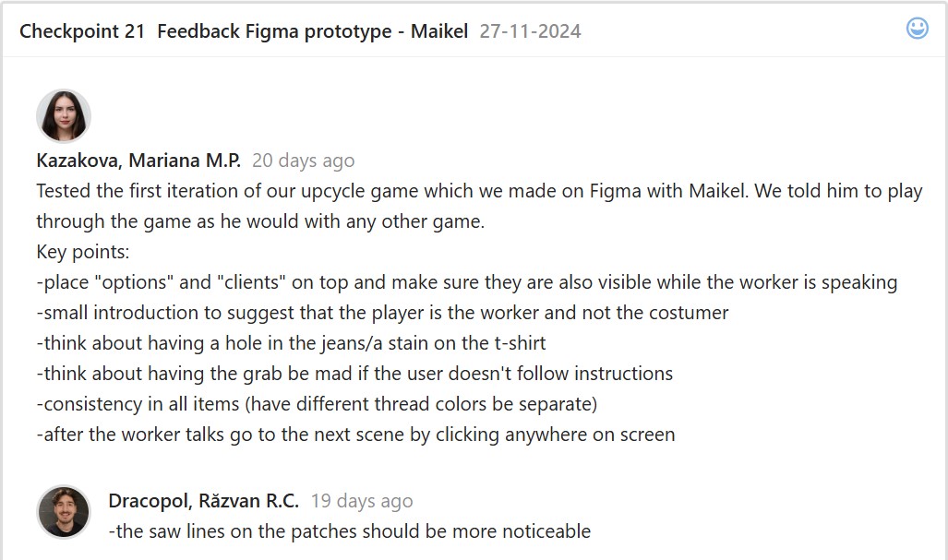Click the "19 days ago" timestamp
The width and height of the screenshot is (948, 560).
coord(362,501)
